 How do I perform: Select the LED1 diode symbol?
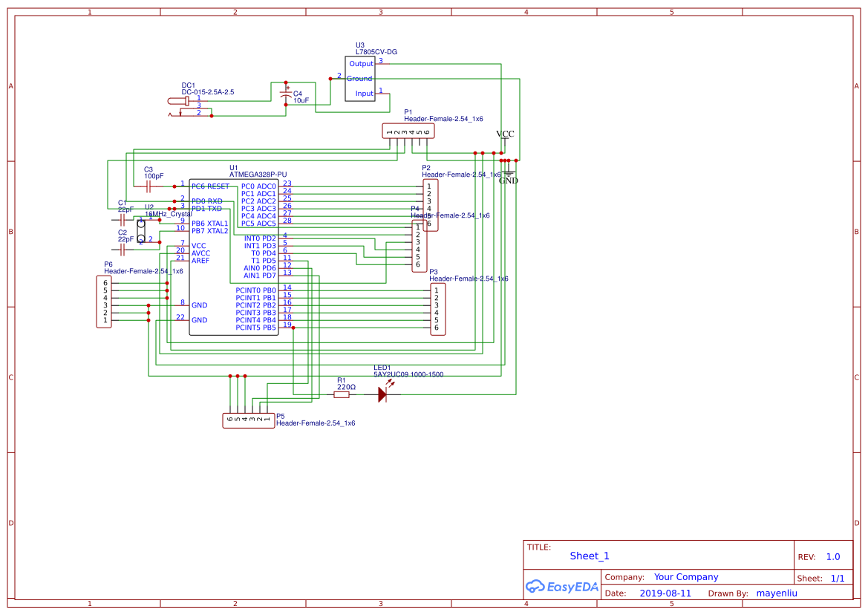[382, 395]
